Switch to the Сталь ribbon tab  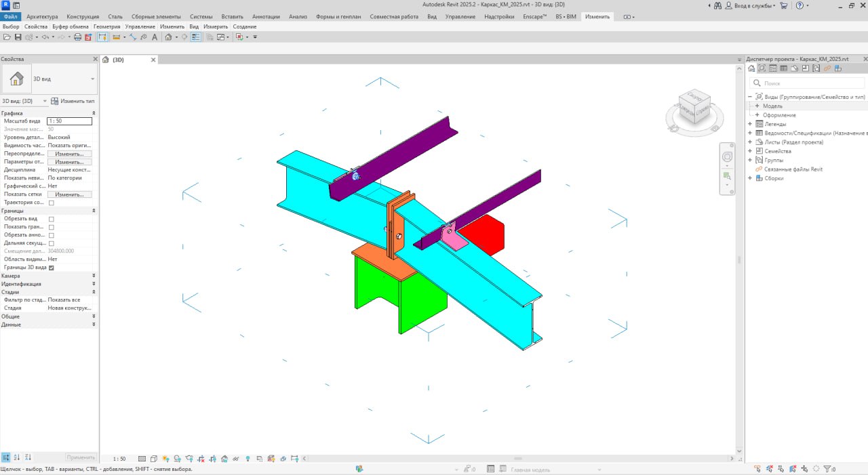(x=115, y=16)
